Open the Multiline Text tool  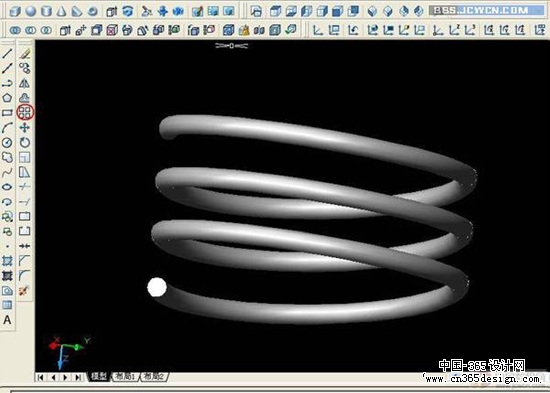7,320
